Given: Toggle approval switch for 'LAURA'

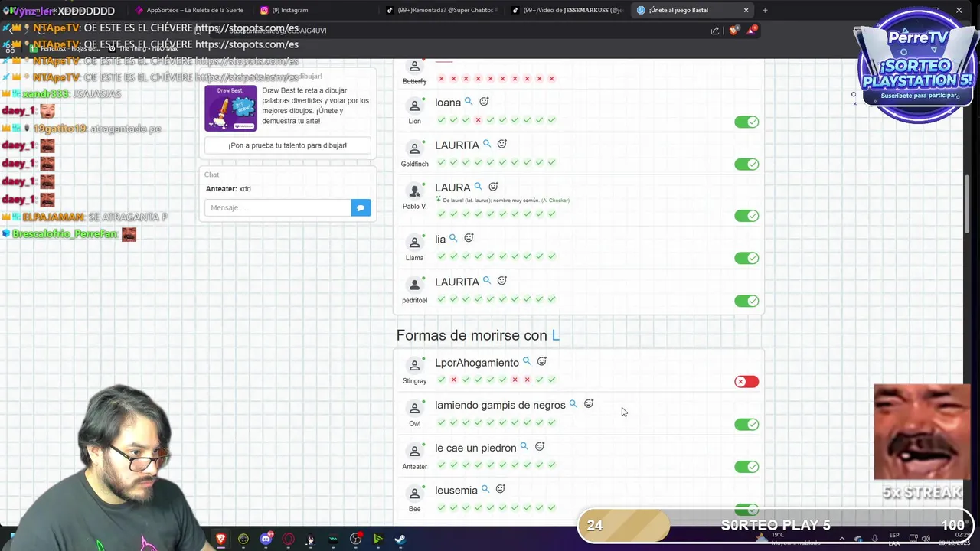Looking at the screenshot, I should point(746,216).
